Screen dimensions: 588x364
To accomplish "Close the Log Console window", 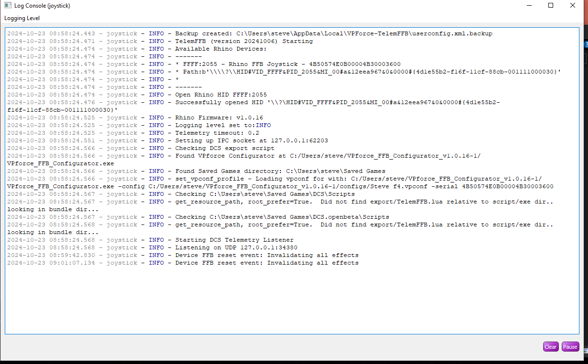I will coord(572,5).
